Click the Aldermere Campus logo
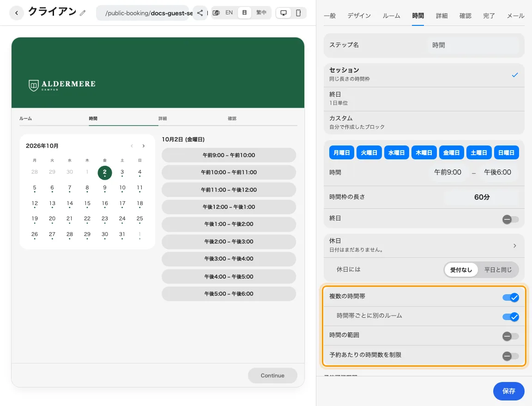The height and width of the screenshot is (406, 532). pyautogui.click(x=62, y=85)
